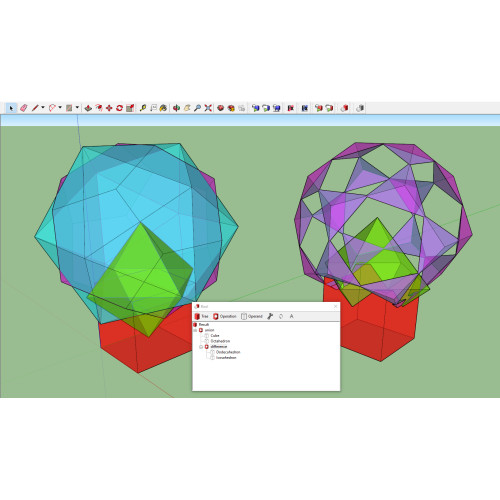Select the Rotate tool with circular red arrows
The image size is (500, 500).
pos(119,108)
